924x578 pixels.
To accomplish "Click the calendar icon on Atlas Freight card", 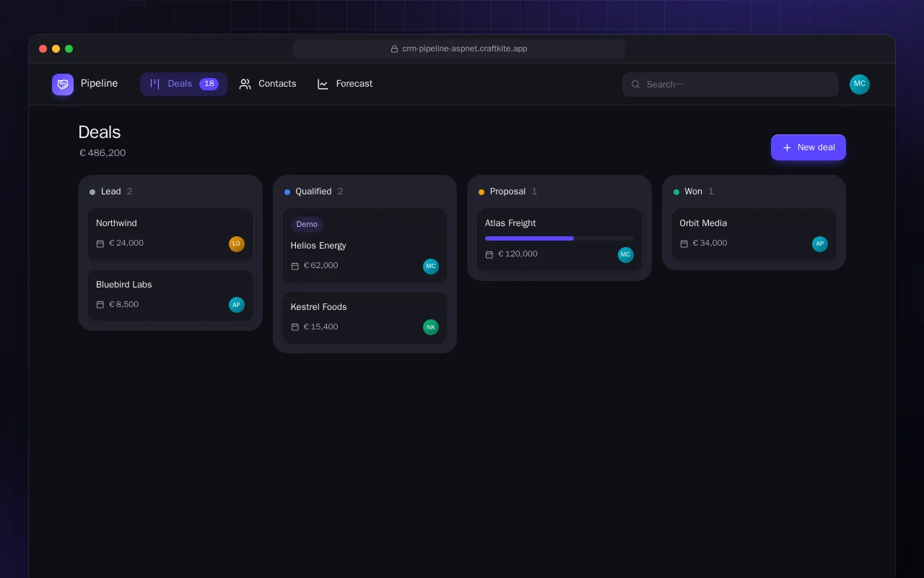I will point(489,254).
